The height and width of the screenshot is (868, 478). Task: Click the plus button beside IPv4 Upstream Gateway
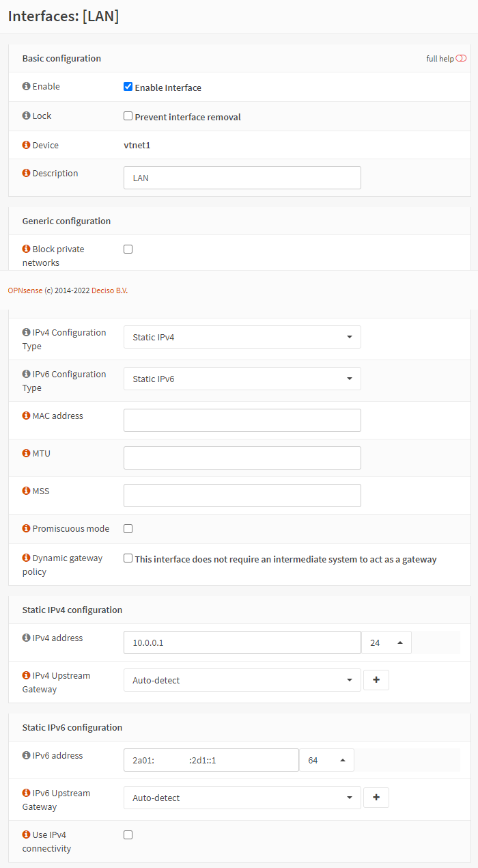pyautogui.click(x=376, y=680)
